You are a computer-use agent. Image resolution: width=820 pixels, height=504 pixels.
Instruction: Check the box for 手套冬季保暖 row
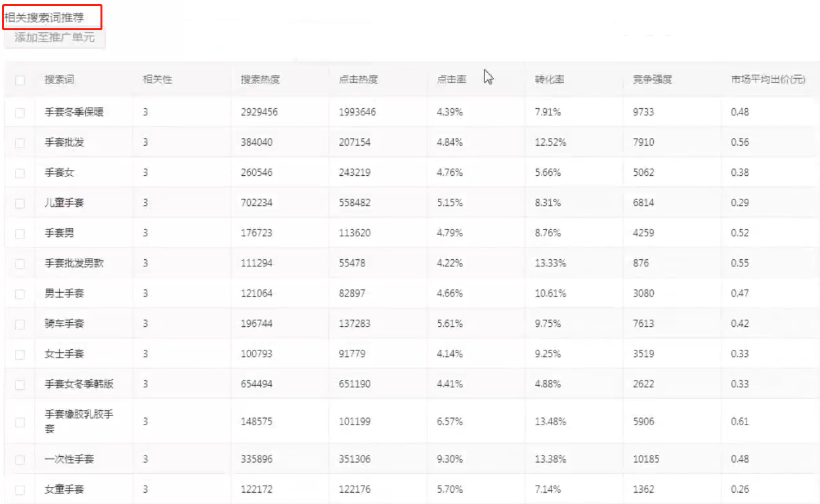point(20,113)
